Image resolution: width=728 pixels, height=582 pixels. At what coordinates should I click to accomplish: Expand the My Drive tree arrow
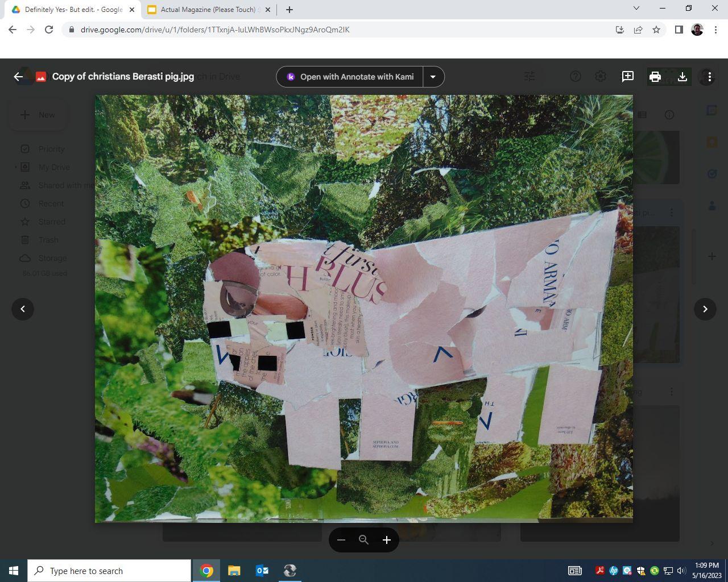click(15, 167)
